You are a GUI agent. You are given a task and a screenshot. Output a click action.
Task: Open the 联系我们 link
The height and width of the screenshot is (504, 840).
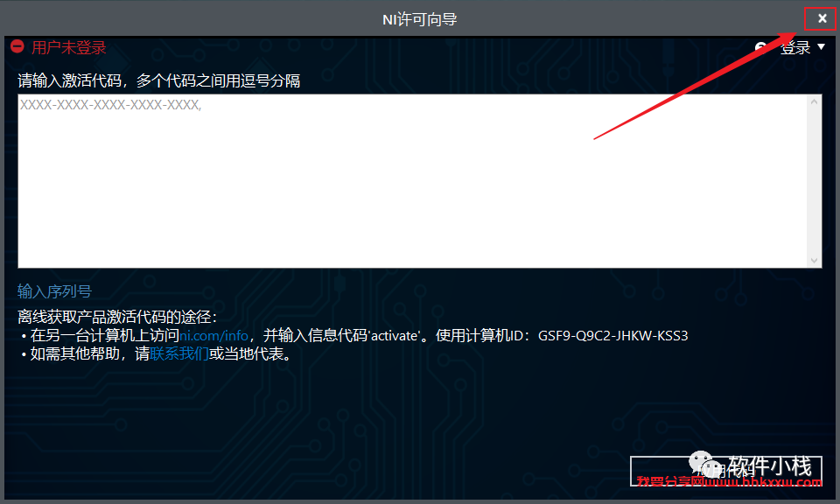(x=178, y=354)
